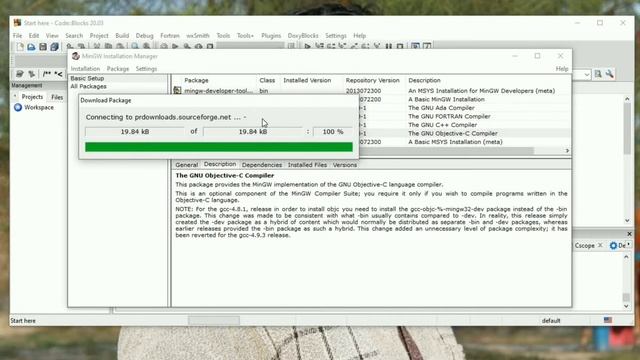This screenshot has height=360, width=640.
Task: Click the Step into debugger icon
Action: [342, 47]
